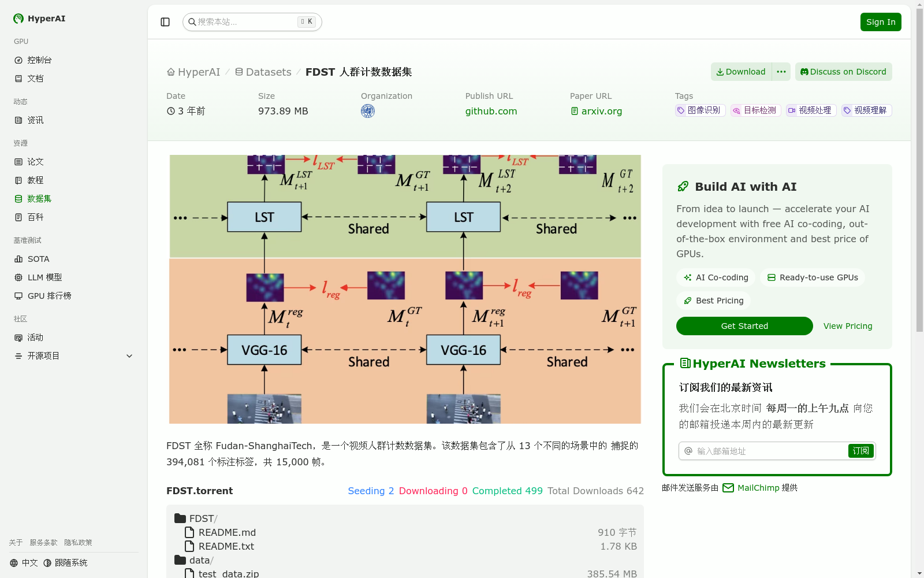Screen dimensions: 924x578
Task: Click the HyperAI home breadcrumb icon
Action: tap(171, 72)
